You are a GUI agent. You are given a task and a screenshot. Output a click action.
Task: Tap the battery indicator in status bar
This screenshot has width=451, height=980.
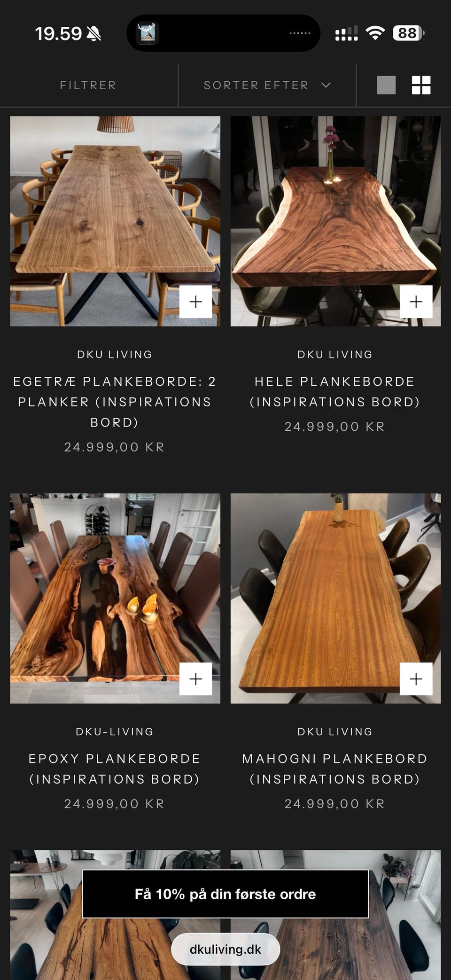tap(408, 33)
